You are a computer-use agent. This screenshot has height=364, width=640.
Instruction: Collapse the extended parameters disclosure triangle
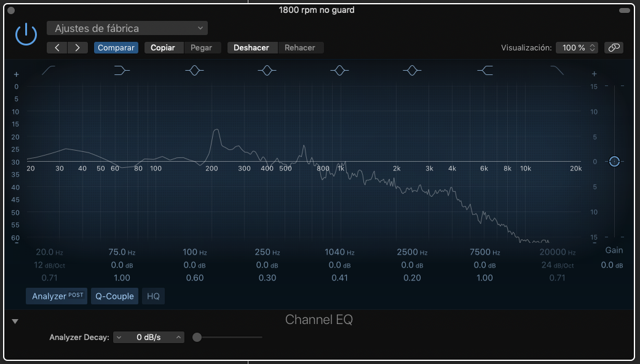15,322
